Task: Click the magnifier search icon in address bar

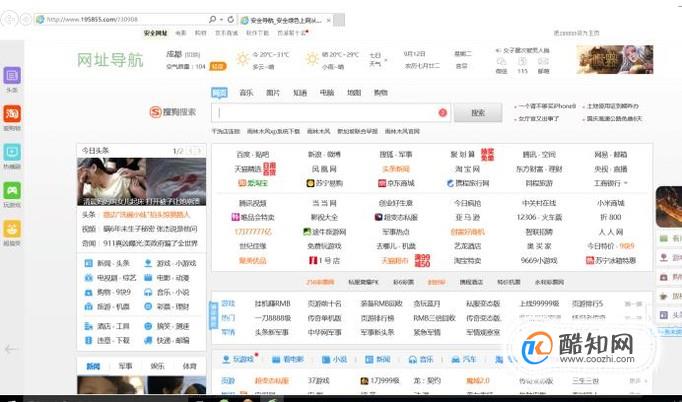Action: [212, 19]
